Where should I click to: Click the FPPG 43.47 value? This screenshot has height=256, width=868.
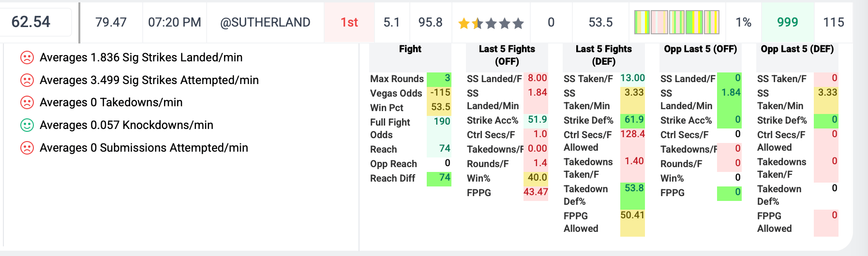536,192
